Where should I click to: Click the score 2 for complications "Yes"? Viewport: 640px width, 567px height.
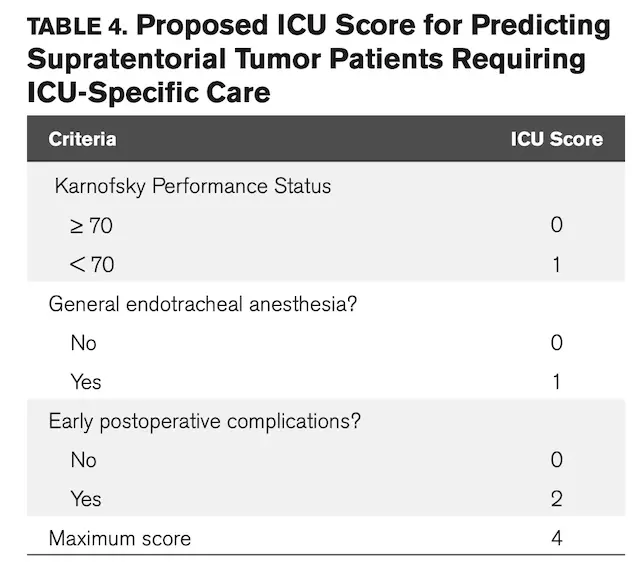tap(556, 499)
